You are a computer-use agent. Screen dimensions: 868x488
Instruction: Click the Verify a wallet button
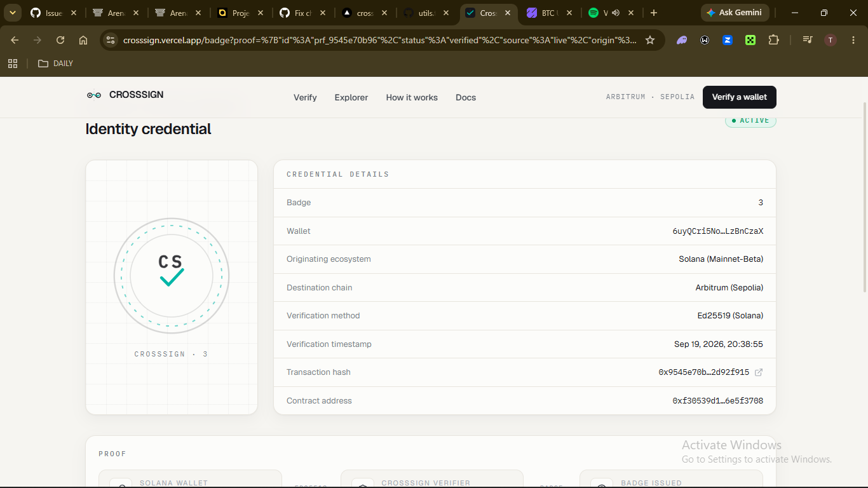pos(740,97)
